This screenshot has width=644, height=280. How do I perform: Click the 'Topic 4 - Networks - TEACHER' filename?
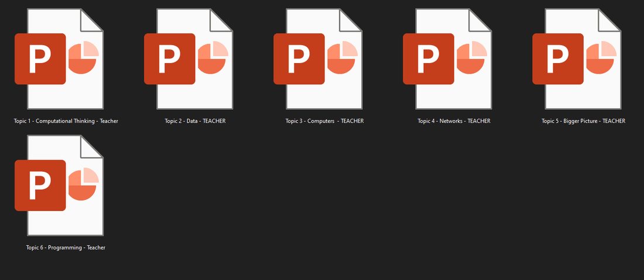454,121
